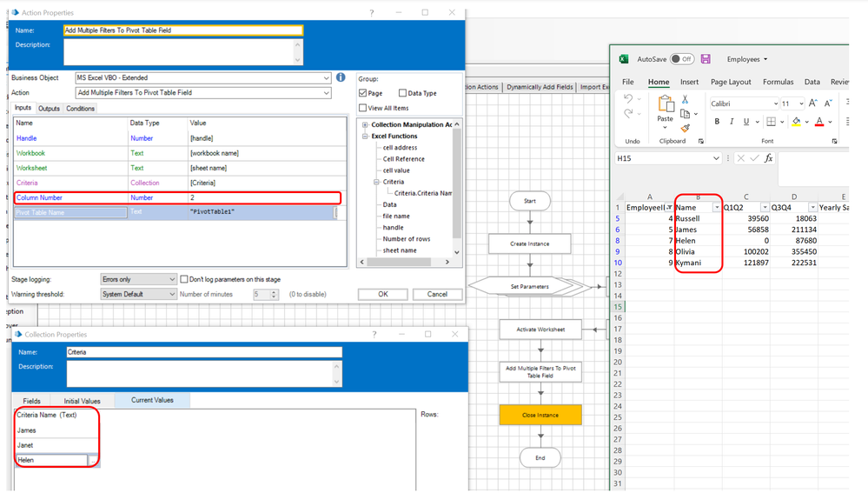Click the Increase Font Size icon
The width and height of the screenshot is (868, 493).
(x=814, y=103)
